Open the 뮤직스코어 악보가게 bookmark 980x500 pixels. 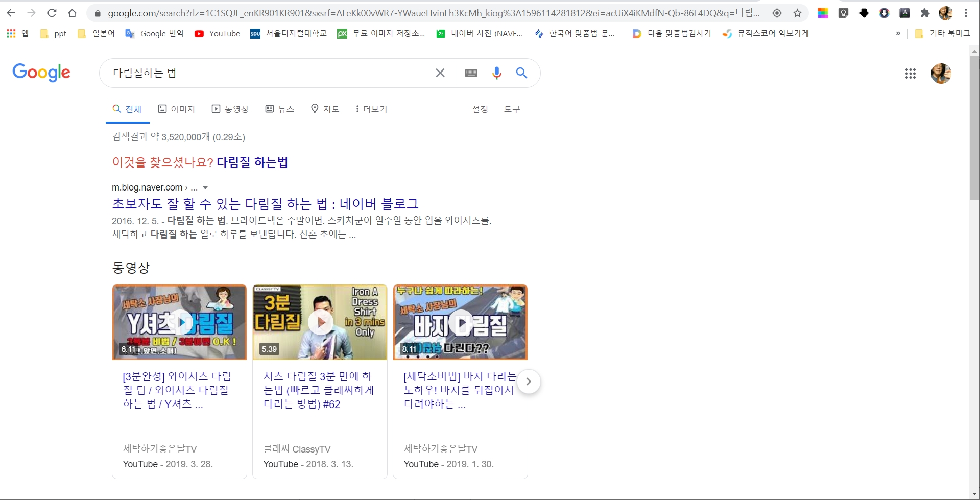click(766, 34)
